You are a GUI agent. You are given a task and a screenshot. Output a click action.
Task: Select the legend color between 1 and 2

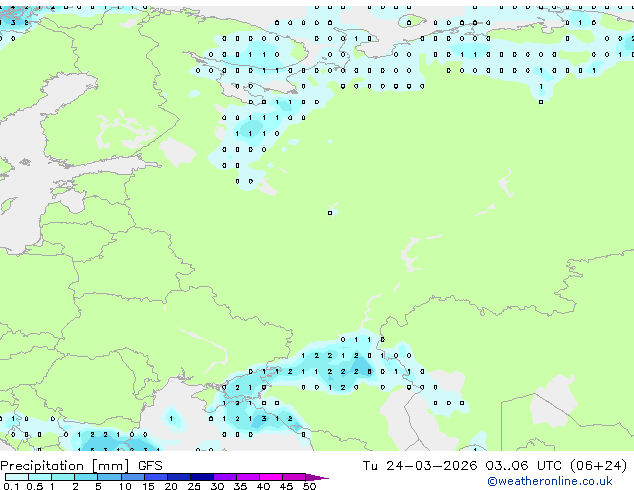coord(63,477)
